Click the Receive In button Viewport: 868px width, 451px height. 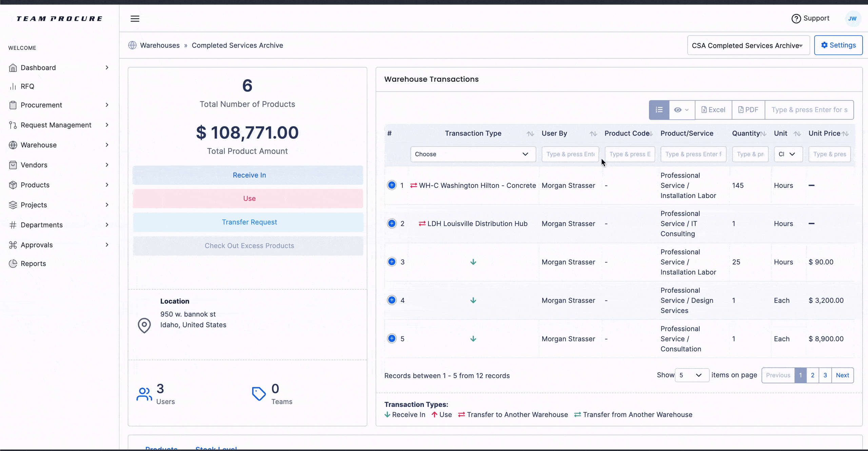click(x=248, y=175)
